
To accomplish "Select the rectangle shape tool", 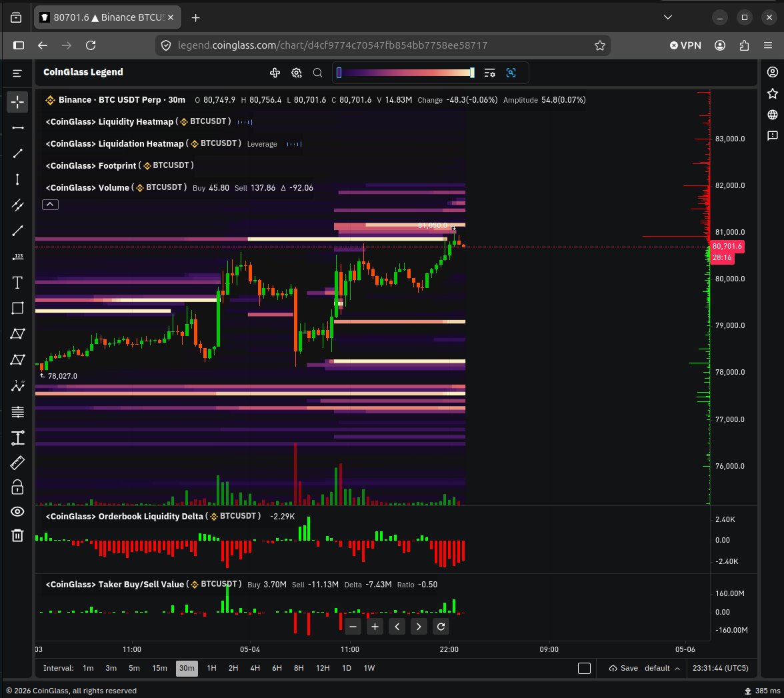I will point(17,308).
